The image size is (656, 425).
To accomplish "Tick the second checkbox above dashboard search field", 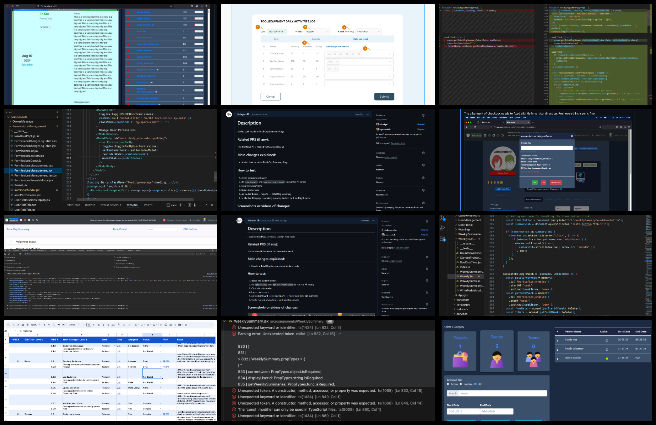I will click(x=461, y=384).
